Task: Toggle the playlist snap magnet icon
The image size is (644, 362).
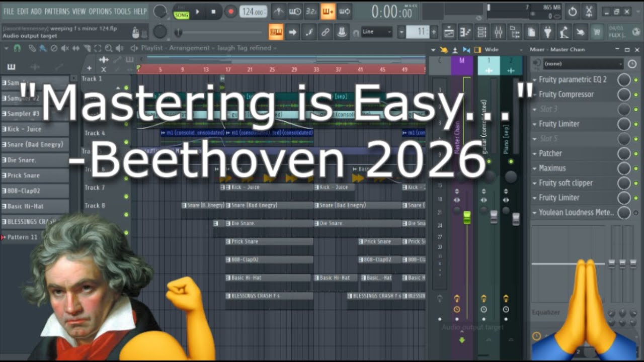Action: tap(17, 48)
